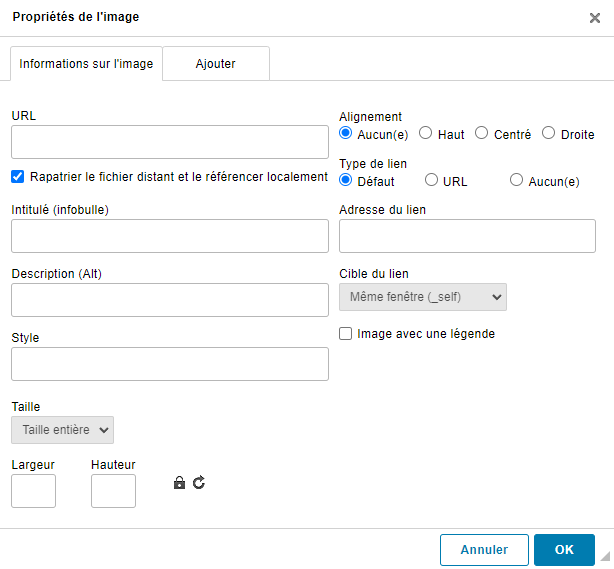Switch to the Informations sur l'image tab
The image size is (614, 569).
pos(86,64)
